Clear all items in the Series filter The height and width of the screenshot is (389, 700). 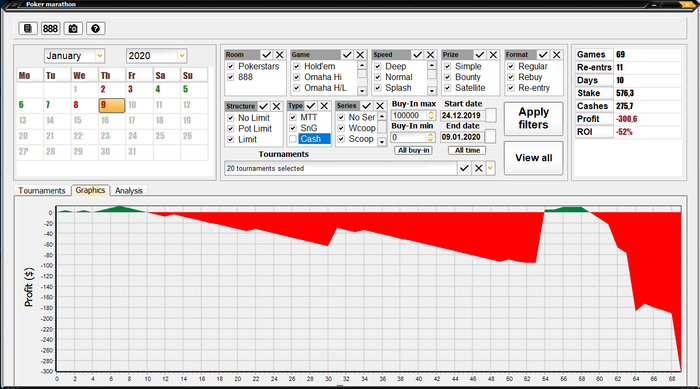pyautogui.click(x=380, y=106)
